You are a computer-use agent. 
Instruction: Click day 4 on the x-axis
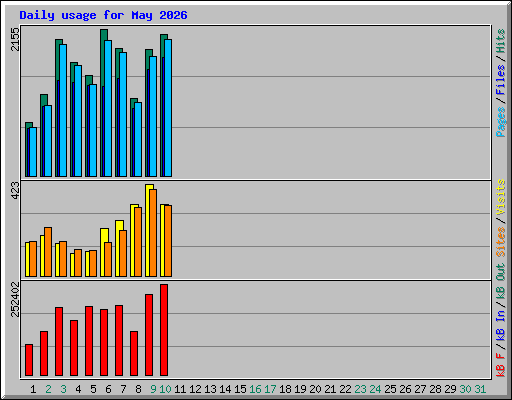click(78, 389)
